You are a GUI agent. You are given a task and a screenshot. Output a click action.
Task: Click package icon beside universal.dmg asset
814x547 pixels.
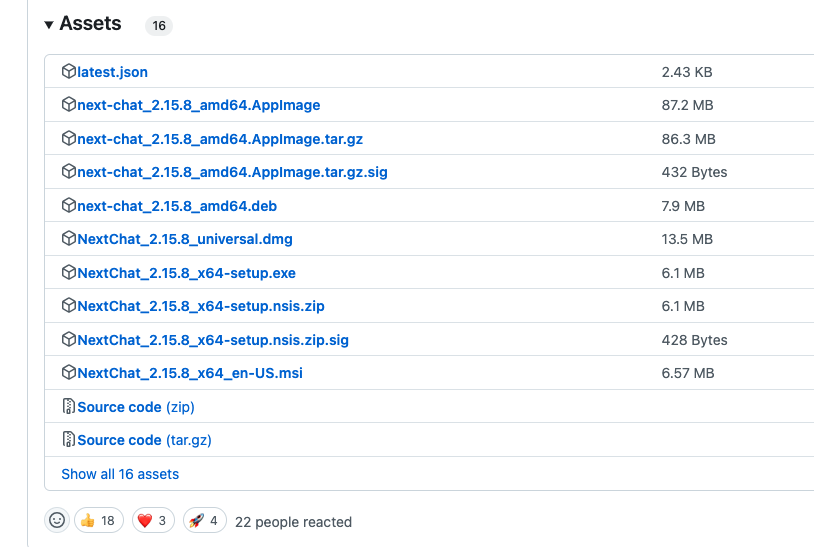(x=69, y=238)
